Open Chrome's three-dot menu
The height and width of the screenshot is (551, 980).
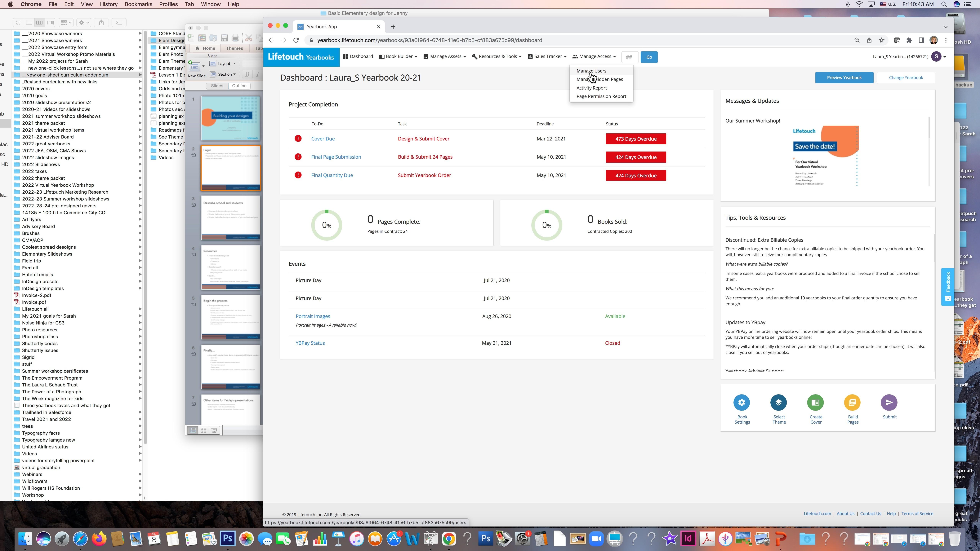click(x=946, y=40)
